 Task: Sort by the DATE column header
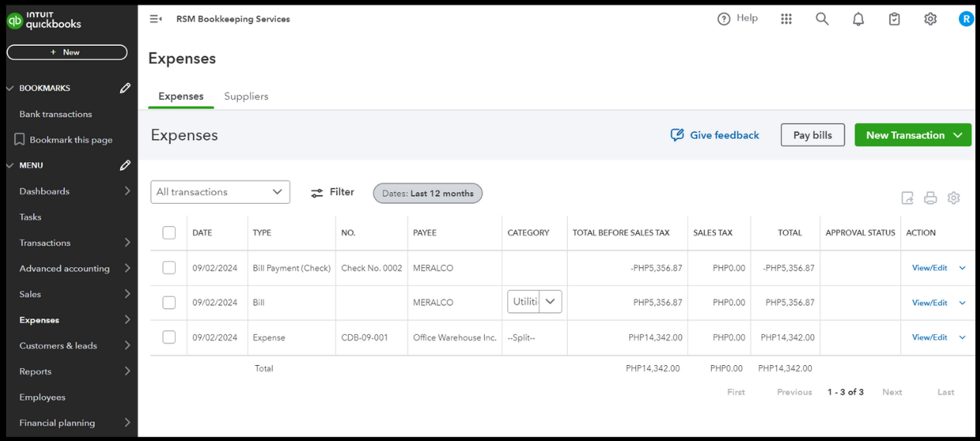coord(202,233)
